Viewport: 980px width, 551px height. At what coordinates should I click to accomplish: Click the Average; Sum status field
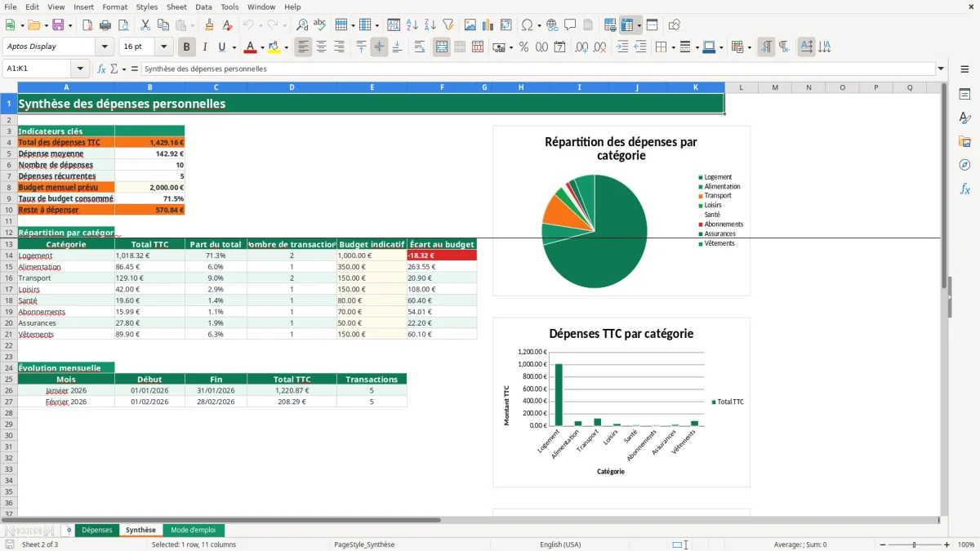(x=800, y=544)
